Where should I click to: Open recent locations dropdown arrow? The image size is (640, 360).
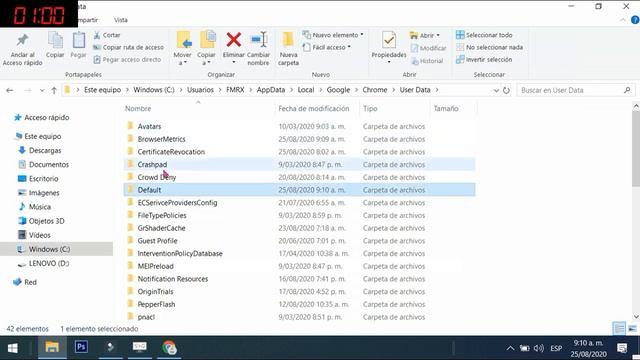[x=42, y=90]
